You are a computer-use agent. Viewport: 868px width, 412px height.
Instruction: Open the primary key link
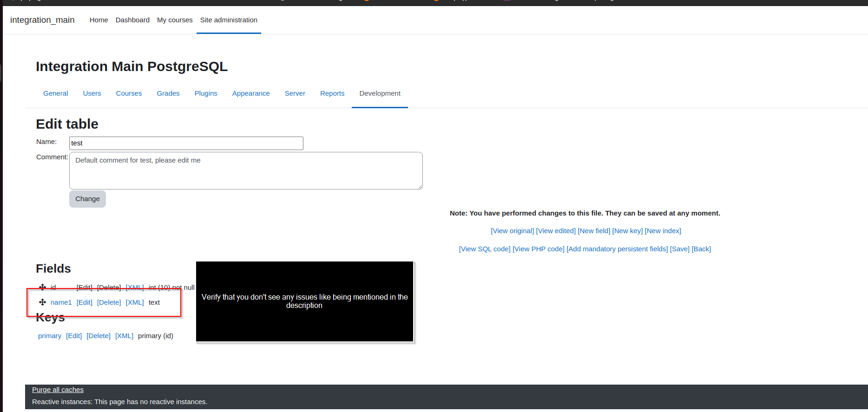coord(50,336)
